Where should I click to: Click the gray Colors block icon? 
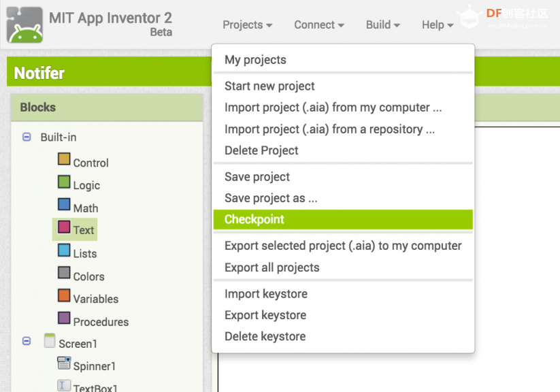(64, 272)
